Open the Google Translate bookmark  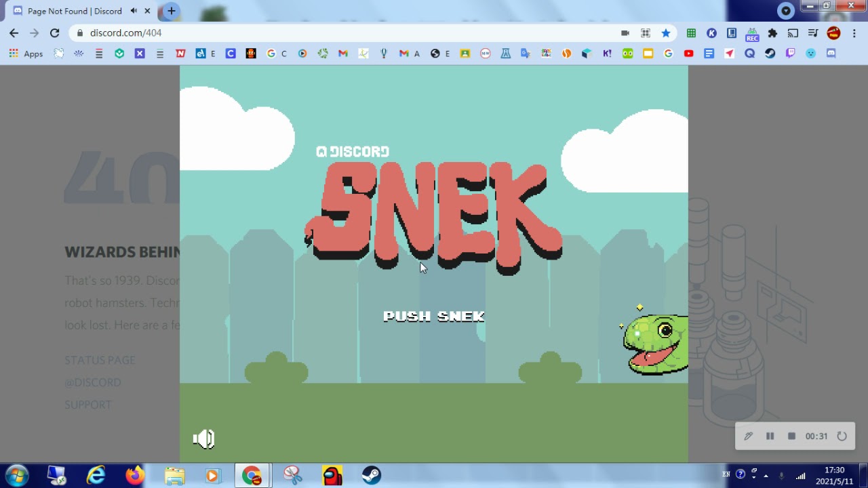(526, 54)
